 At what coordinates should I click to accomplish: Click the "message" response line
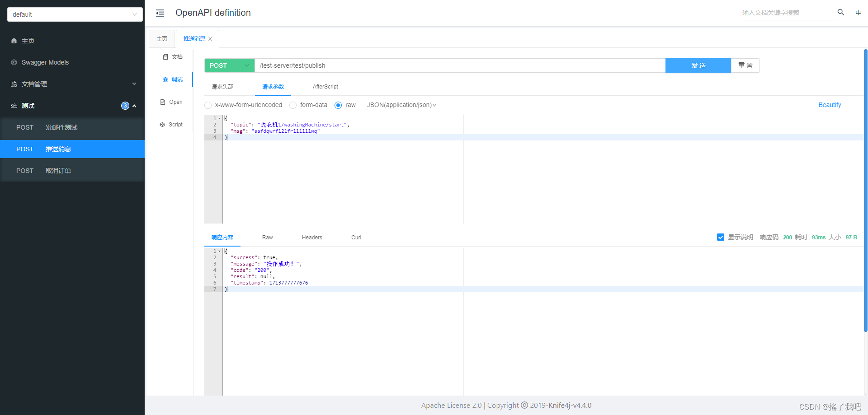266,264
